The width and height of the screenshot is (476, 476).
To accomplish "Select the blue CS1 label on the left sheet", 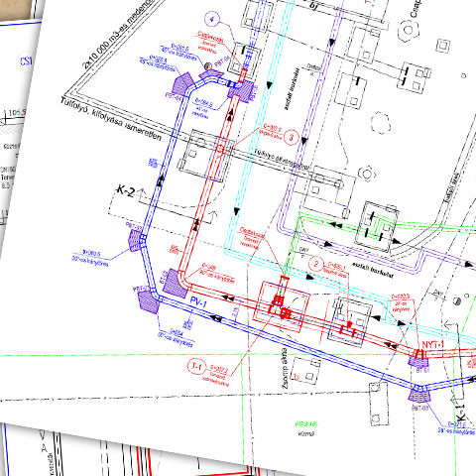I will click(26, 61).
